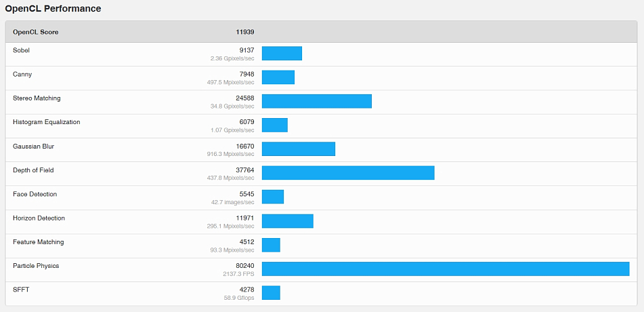
Task: Select the Particle Physics row label
Action: pos(36,266)
